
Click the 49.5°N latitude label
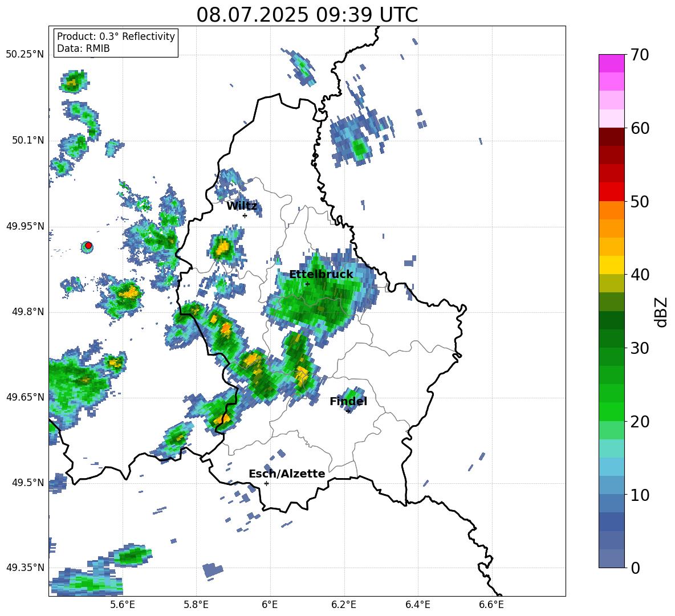[28, 483]
